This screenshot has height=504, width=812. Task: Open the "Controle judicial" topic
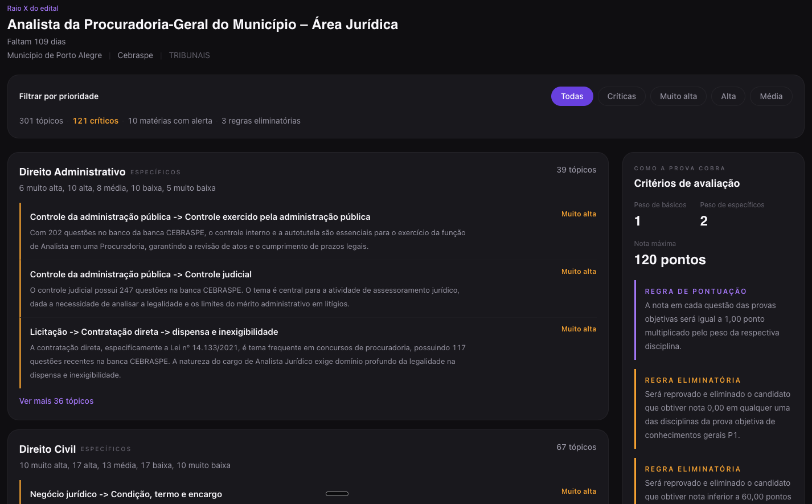(x=141, y=274)
